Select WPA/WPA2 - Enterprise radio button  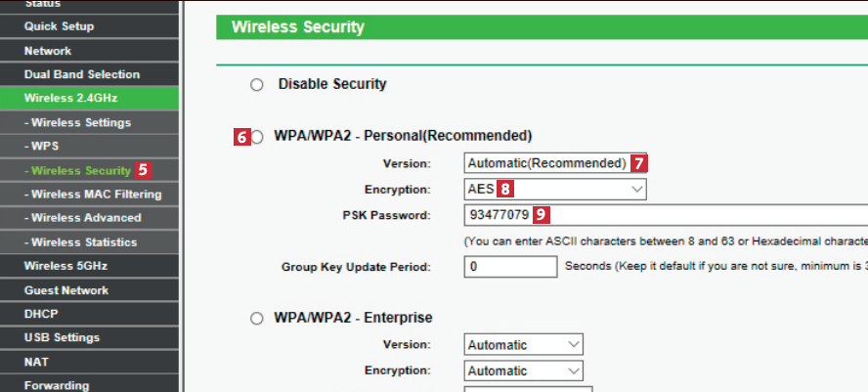[x=257, y=319]
